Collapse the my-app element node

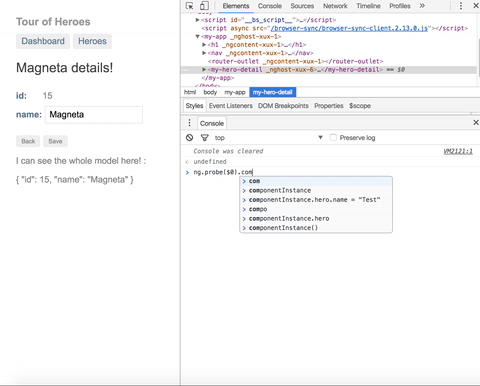pos(198,36)
